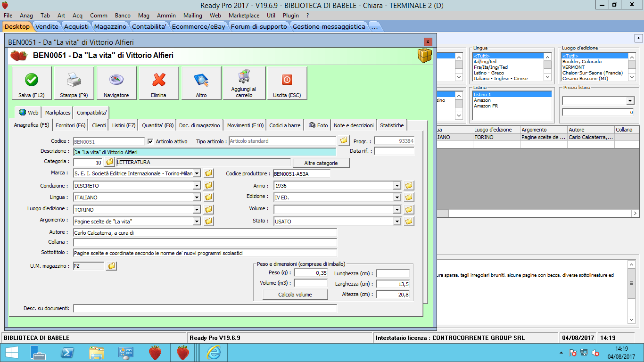The height and width of the screenshot is (362, 644).
Task: Open folder lookup beside Luogo d'edizione dropdown
Action: tap(208, 209)
